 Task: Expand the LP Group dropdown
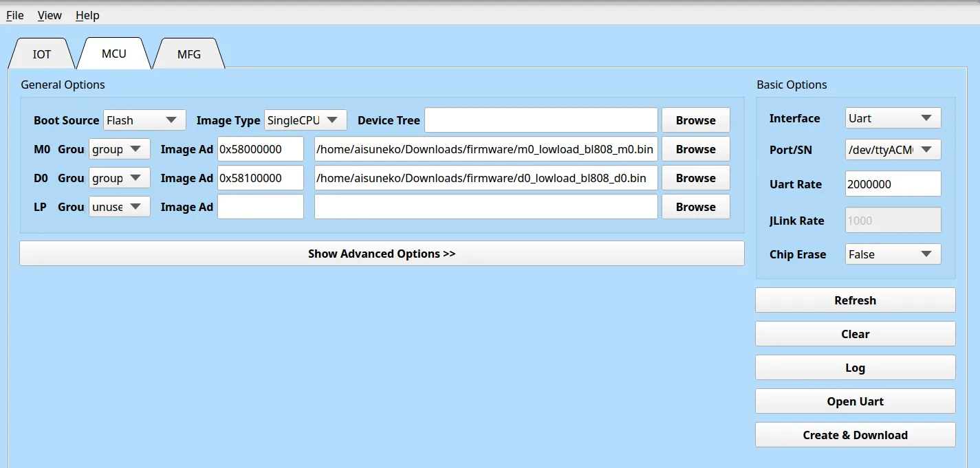[x=119, y=207]
